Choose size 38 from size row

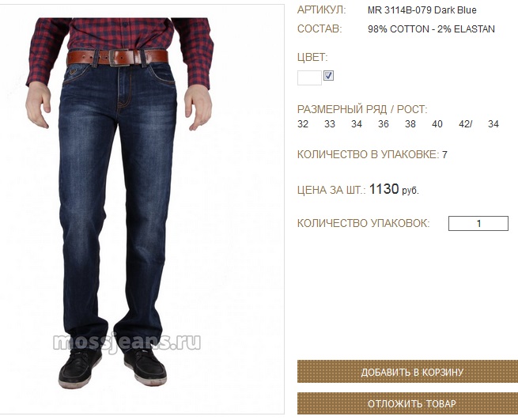coord(410,124)
